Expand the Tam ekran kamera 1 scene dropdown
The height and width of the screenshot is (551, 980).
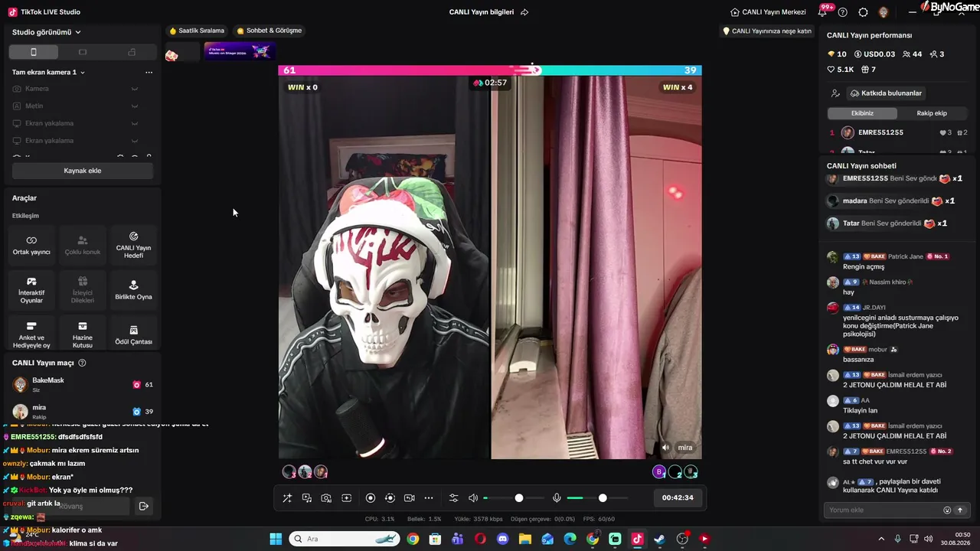click(x=48, y=72)
